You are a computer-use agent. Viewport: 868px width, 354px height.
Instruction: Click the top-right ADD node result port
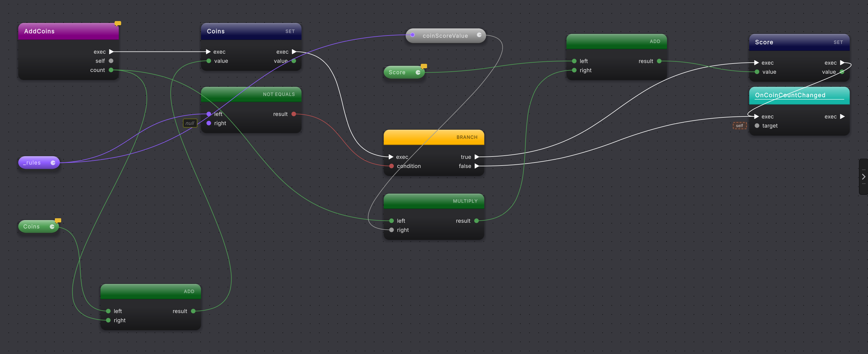[659, 61]
